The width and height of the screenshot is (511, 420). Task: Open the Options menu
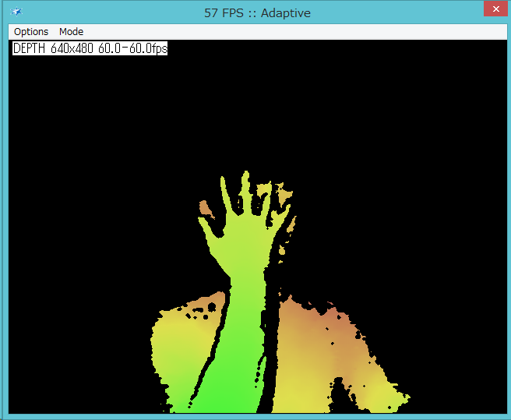coord(31,32)
